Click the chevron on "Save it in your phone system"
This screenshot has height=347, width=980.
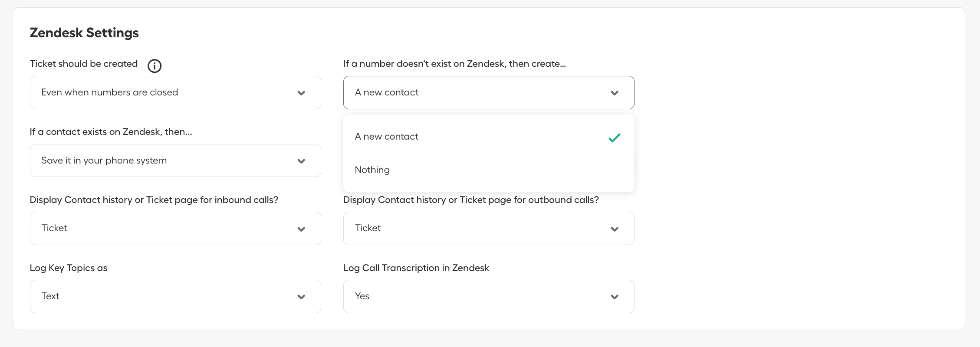pyautogui.click(x=301, y=160)
